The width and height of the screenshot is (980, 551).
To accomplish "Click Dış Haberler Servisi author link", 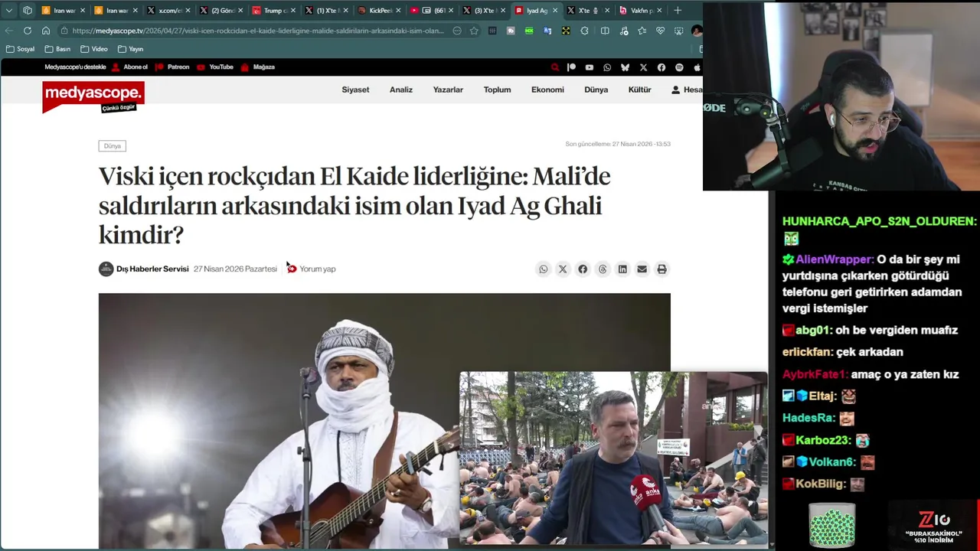I will coord(152,269).
